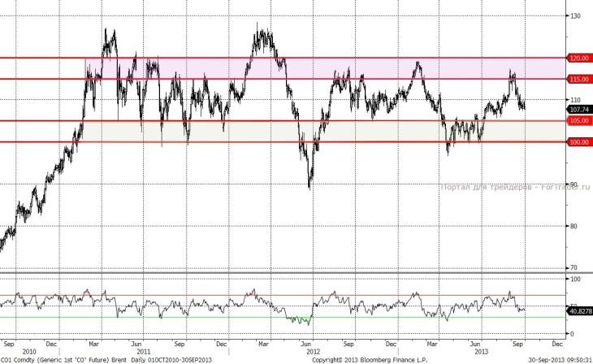Click the timestamp 30-Sep-2013 09:50:31

pos(561,360)
